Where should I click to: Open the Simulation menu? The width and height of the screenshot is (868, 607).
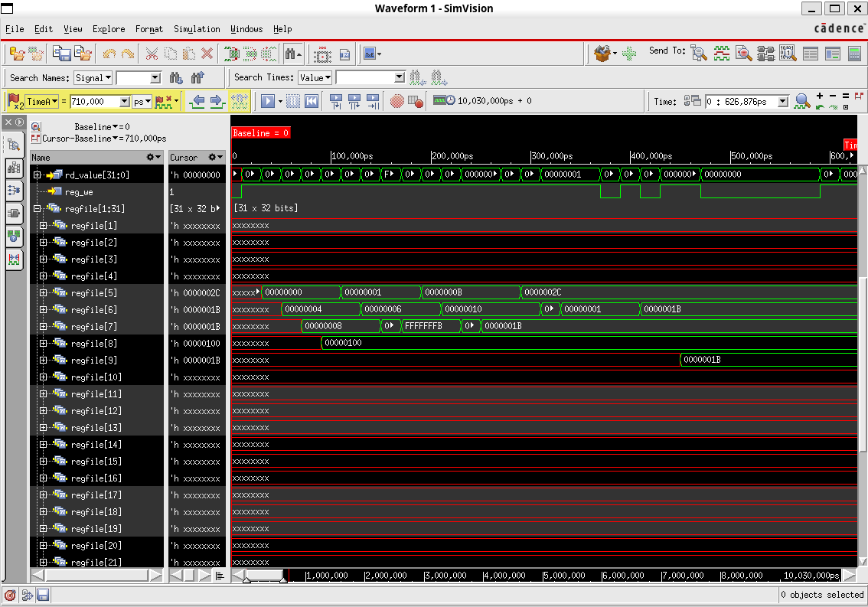coord(197,29)
